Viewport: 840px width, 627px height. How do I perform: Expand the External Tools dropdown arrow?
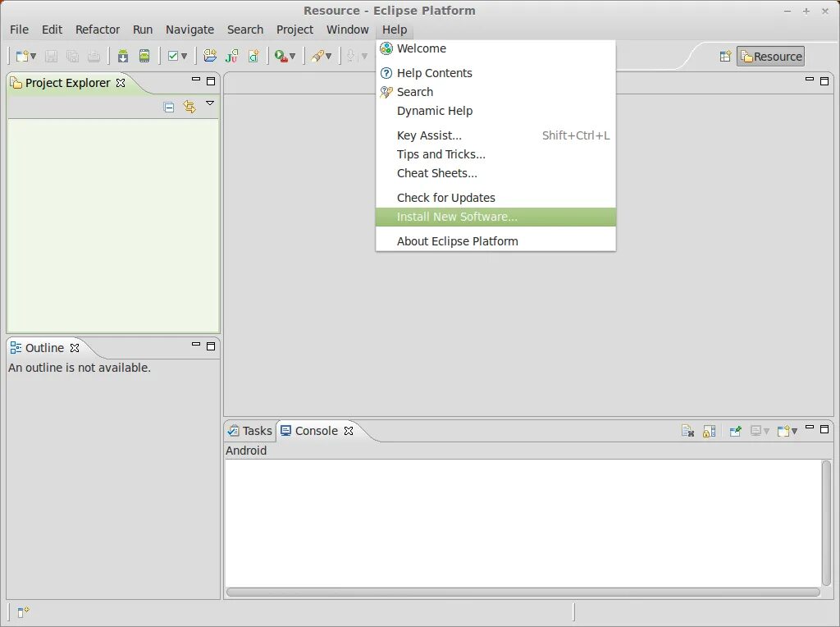[x=293, y=57]
